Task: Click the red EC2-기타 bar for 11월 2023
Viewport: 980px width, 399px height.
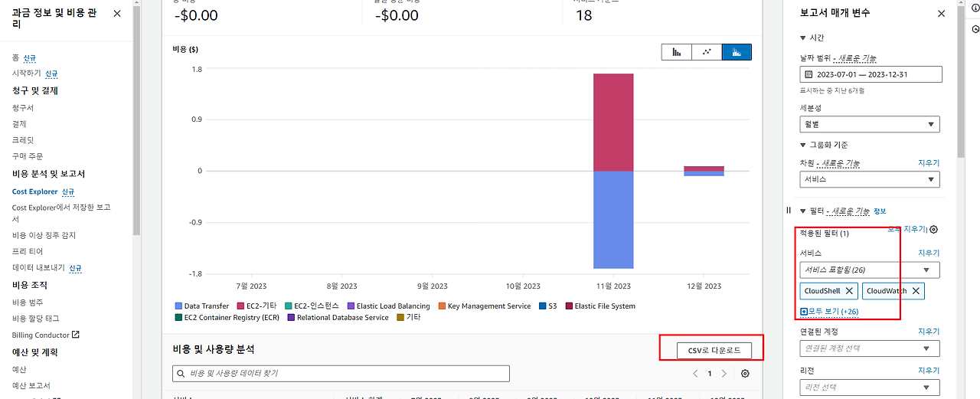Action: pos(613,122)
